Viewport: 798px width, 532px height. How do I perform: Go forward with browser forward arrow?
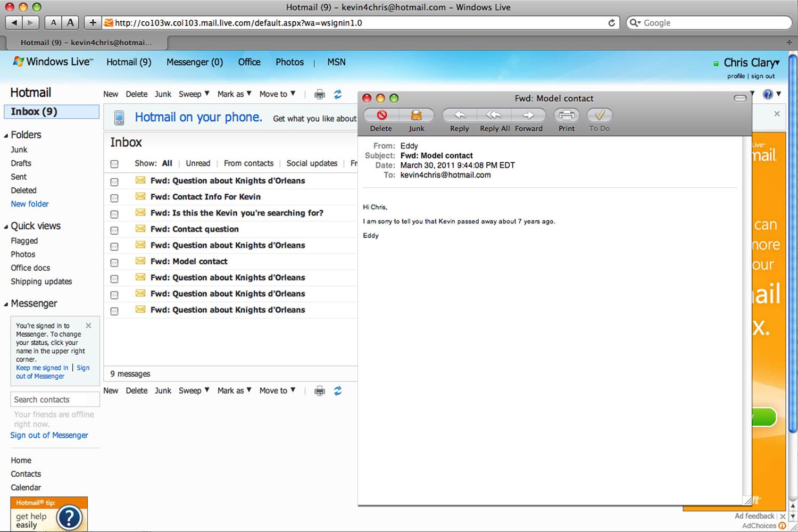31,22
